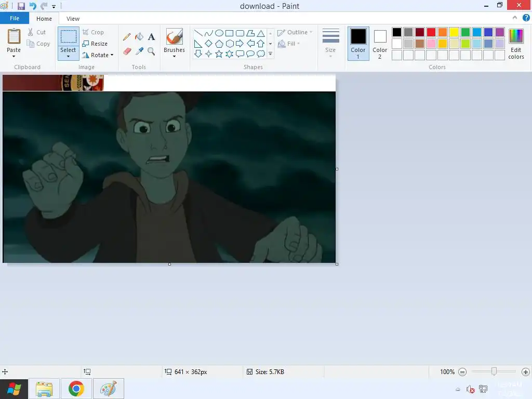Viewport: 532px width, 399px height.
Task: Choose the Right arrow shape
Action: click(240, 44)
